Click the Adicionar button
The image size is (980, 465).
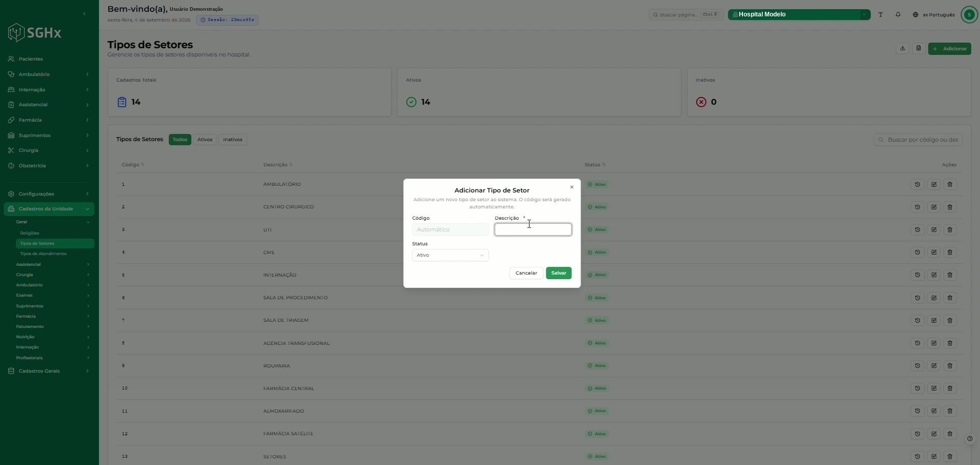pyautogui.click(x=949, y=49)
